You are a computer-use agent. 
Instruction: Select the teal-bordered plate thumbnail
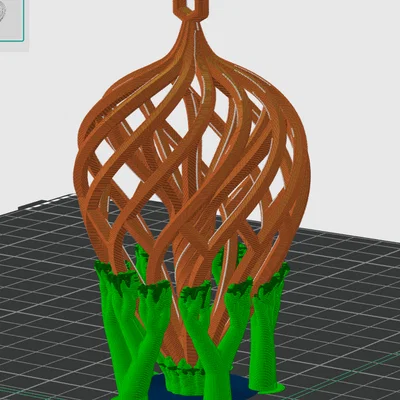coord(12,21)
